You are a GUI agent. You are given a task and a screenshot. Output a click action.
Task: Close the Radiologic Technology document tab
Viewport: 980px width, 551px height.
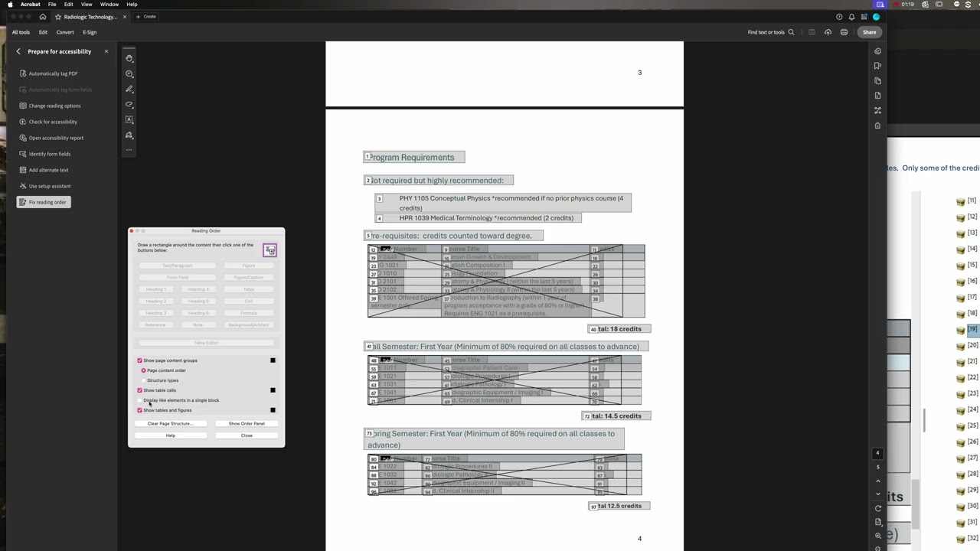pyautogui.click(x=124, y=17)
